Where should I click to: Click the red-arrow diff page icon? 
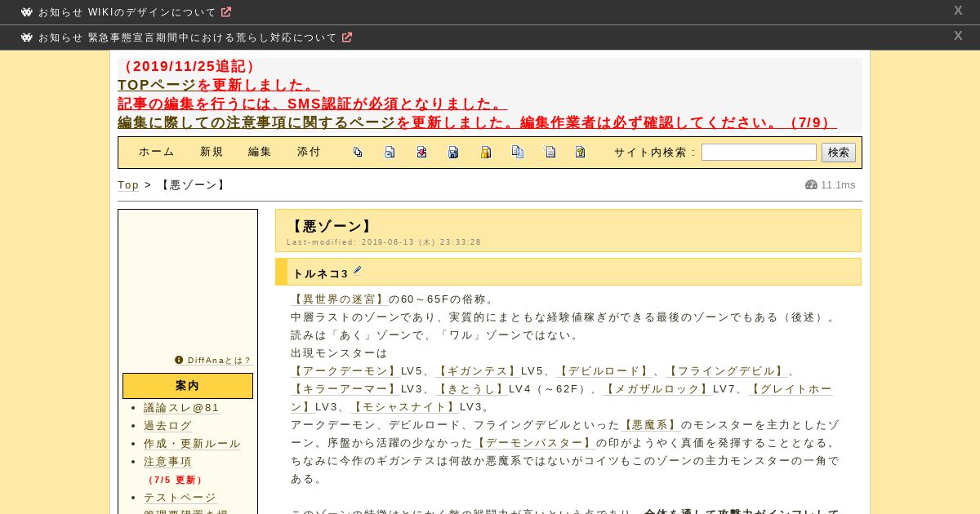pos(421,152)
